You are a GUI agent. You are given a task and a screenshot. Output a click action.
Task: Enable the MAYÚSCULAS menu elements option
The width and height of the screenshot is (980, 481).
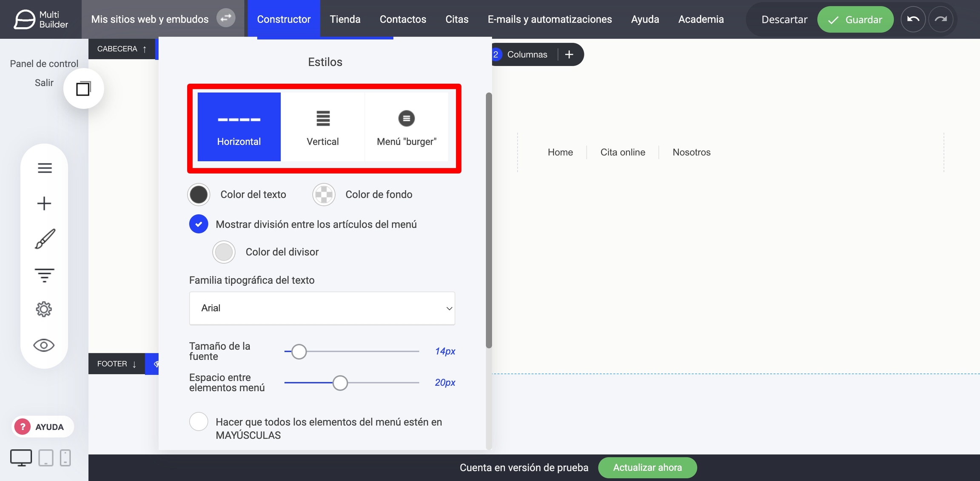pyautogui.click(x=199, y=421)
